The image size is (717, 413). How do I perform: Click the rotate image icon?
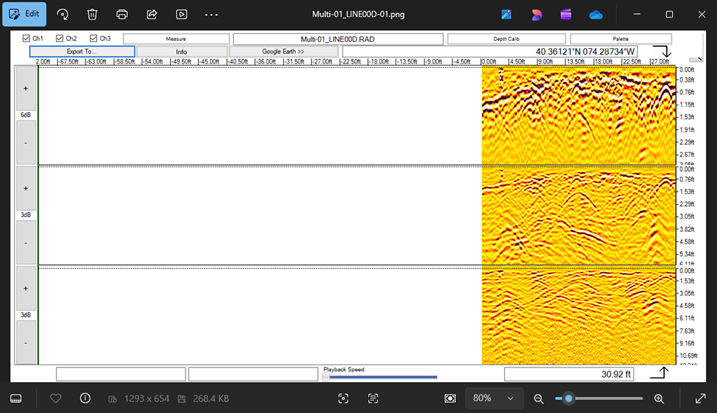[x=62, y=15]
